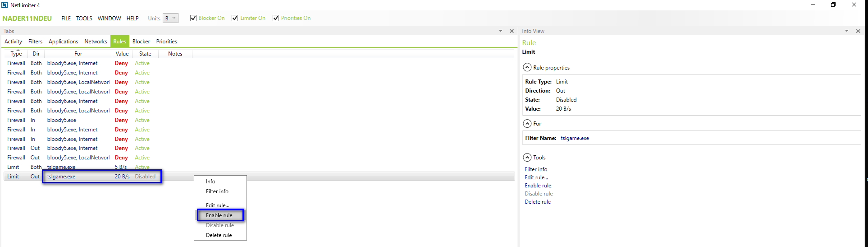Select the Limit Both tslgame.exe 5 B/s row

259,167
